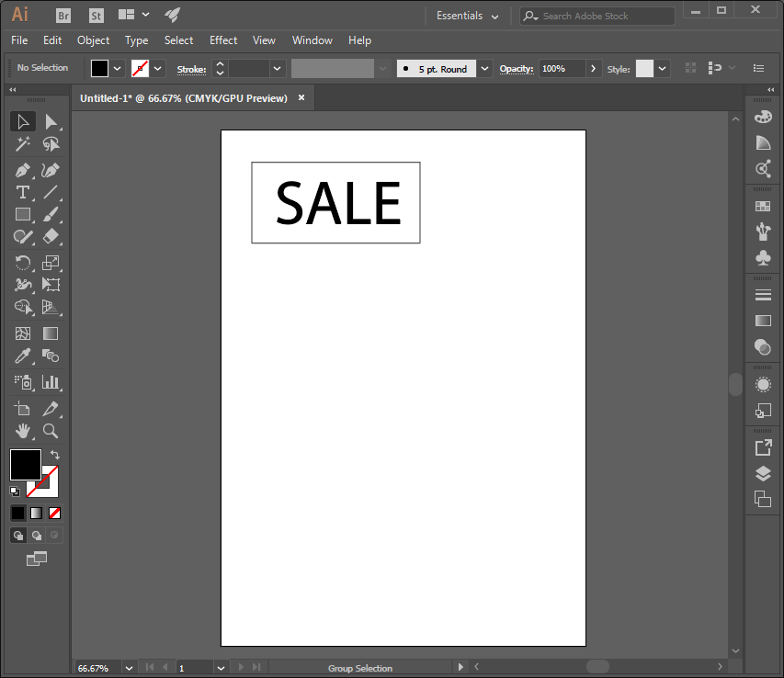Select the Mesh tool

click(x=22, y=333)
